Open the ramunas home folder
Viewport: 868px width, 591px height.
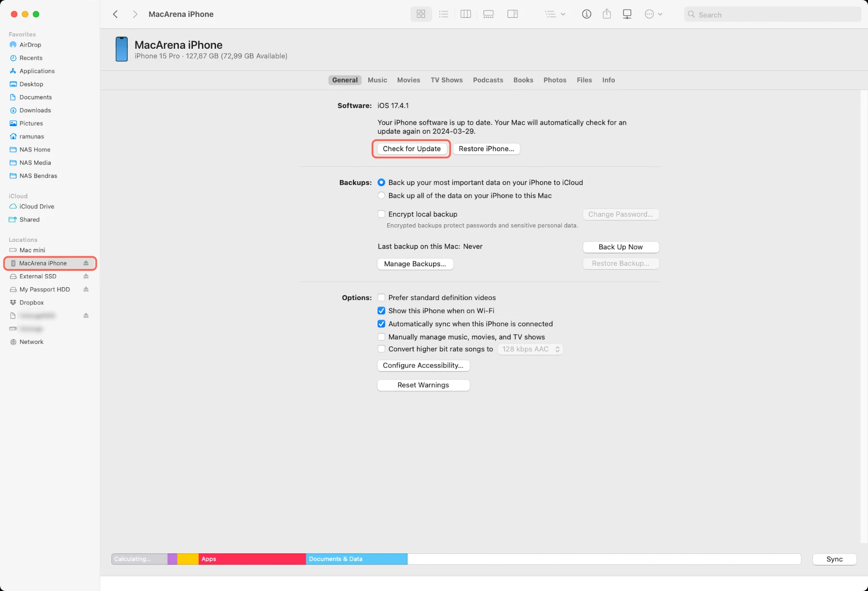click(31, 137)
